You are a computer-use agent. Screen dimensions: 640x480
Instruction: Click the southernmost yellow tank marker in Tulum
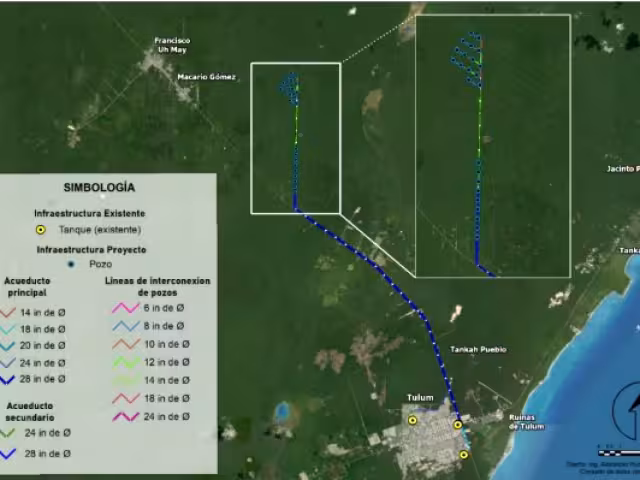[x=464, y=455]
